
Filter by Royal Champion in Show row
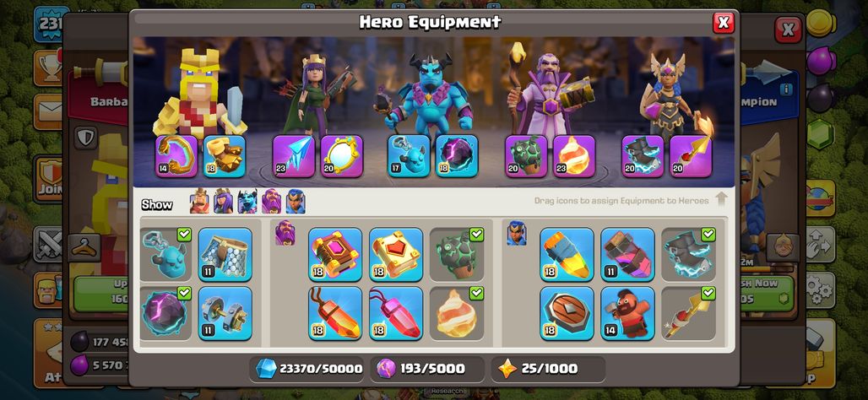pyautogui.click(x=295, y=202)
